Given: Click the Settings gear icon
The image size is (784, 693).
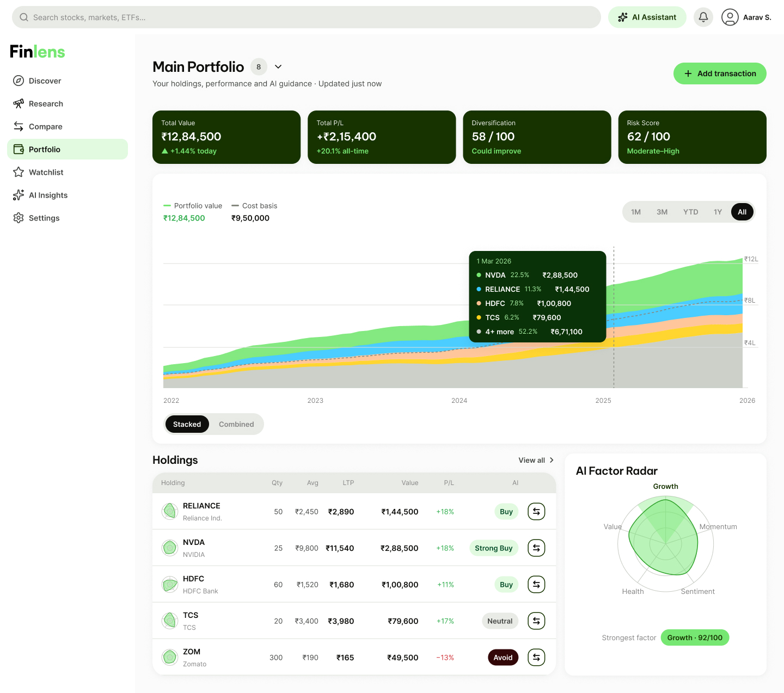Looking at the screenshot, I should coord(19,218).
